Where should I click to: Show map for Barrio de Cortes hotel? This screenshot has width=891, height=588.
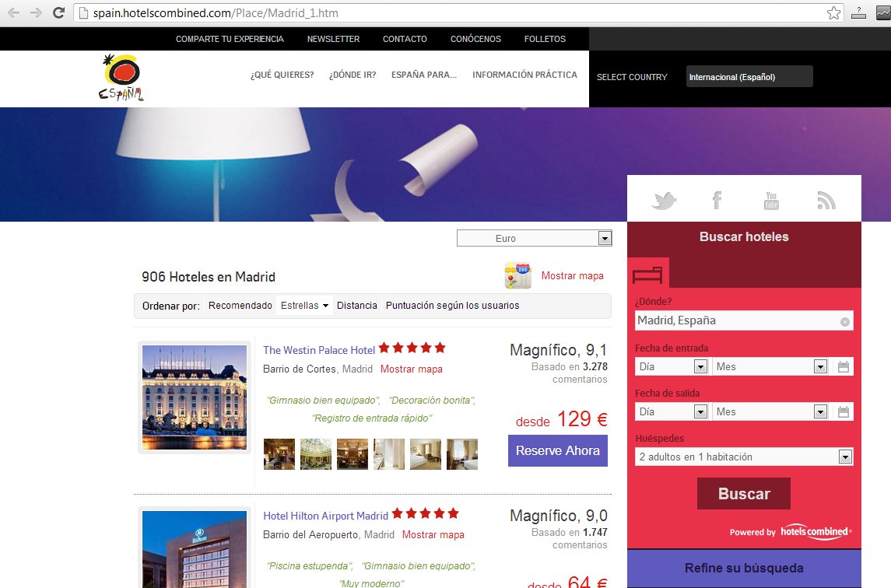tap(412, 369)
